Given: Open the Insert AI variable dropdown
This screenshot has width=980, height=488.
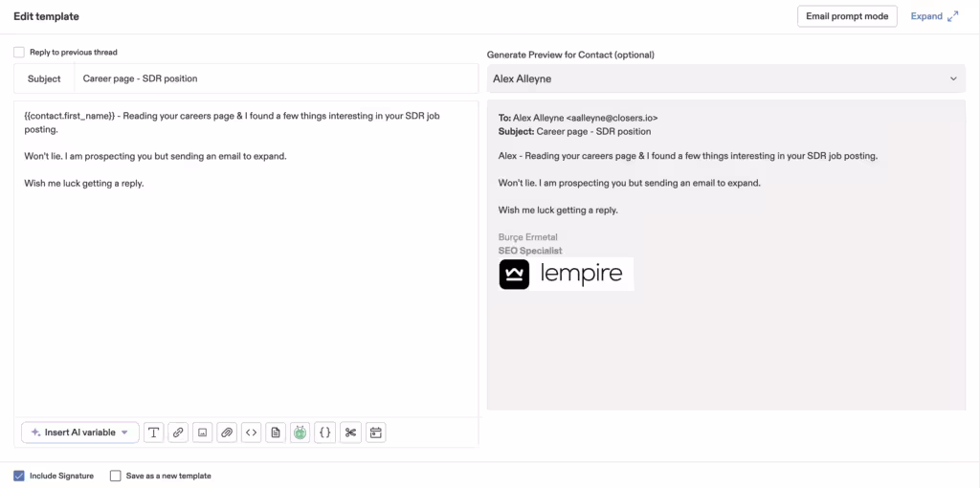Looking at the screenshot, I should pyautogui.click(x=80, y=433).
